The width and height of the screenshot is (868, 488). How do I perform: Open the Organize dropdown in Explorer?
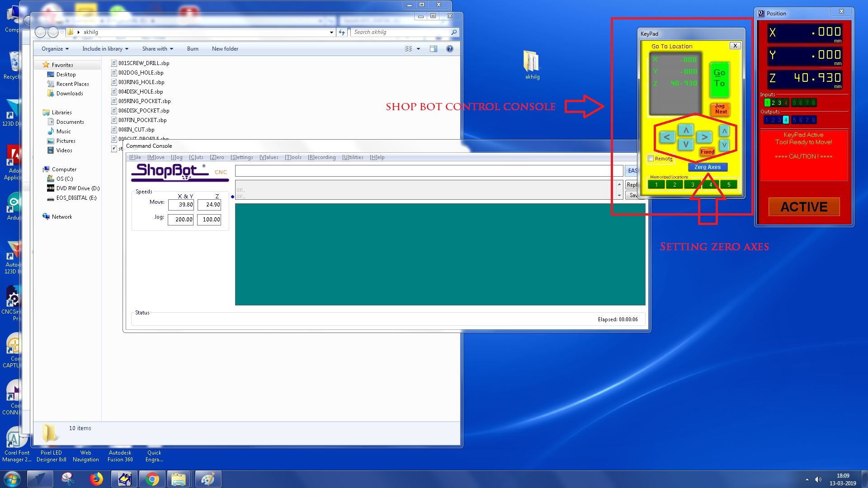tap(55, 49)
